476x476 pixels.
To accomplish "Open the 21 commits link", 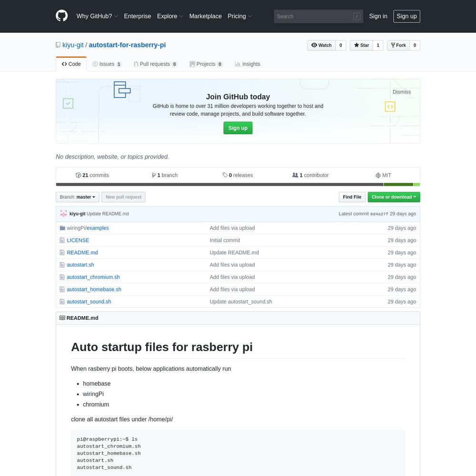I will [x=92, y=175].
